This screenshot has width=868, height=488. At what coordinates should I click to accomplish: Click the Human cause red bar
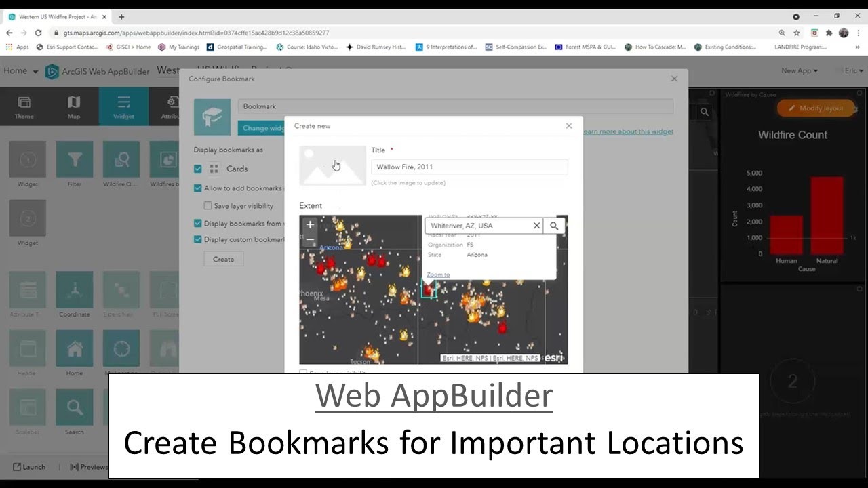coord(787,235)
